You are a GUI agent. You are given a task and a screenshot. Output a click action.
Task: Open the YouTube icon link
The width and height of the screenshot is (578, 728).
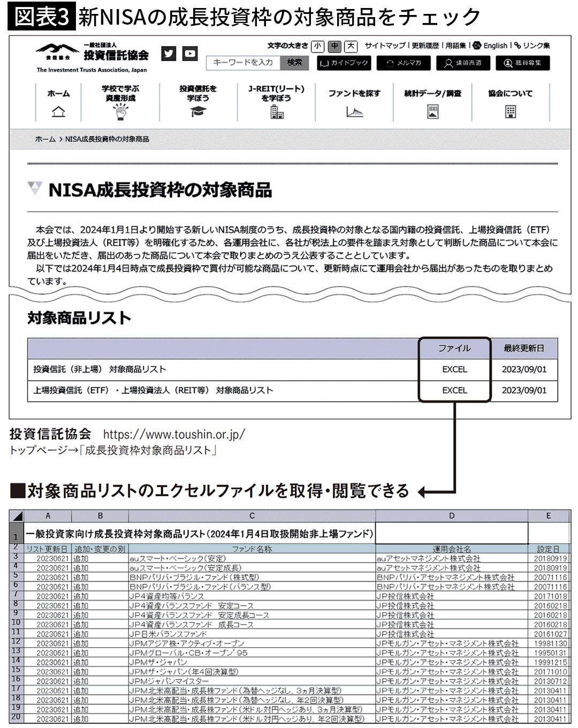pyautogui.click(x=189, y=54)
